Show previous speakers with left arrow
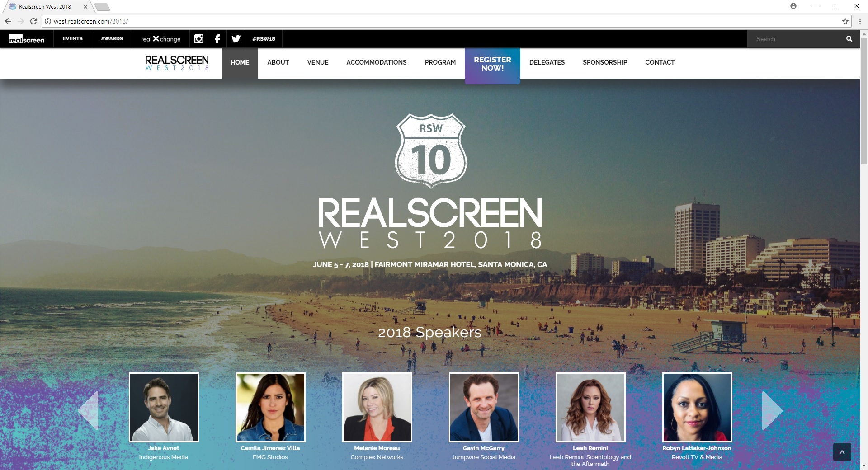 (x=88, y=411)
